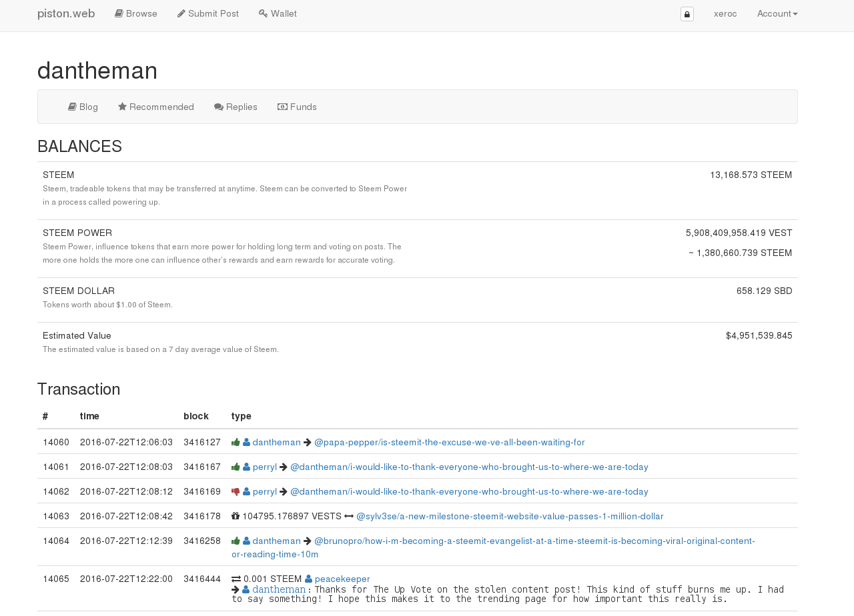
Task: Open dantheman link in transaction 14064
Action: (x=276, y=541)
